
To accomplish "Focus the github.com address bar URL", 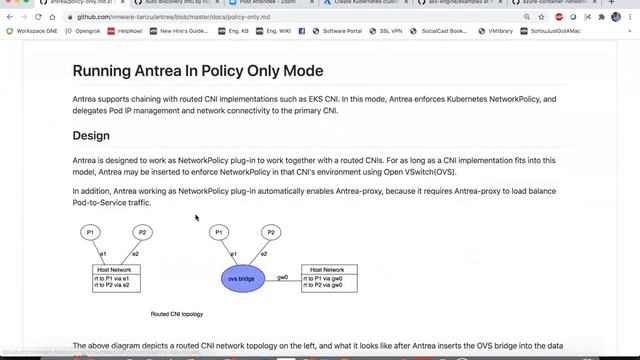I will pyautogui.click(x=173, y=17).
